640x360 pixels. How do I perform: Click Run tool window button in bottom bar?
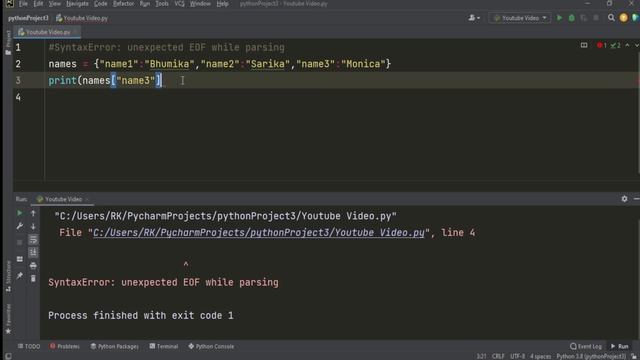click(620, 346)
